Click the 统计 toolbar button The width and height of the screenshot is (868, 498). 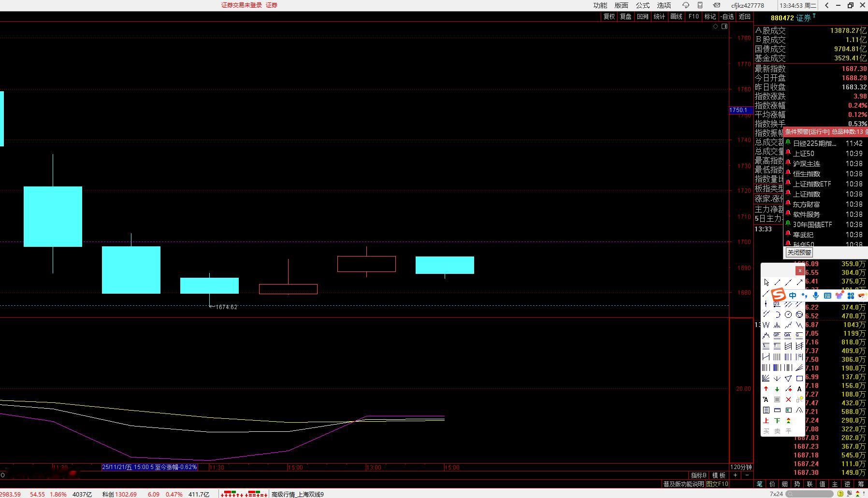click(659, 16)
